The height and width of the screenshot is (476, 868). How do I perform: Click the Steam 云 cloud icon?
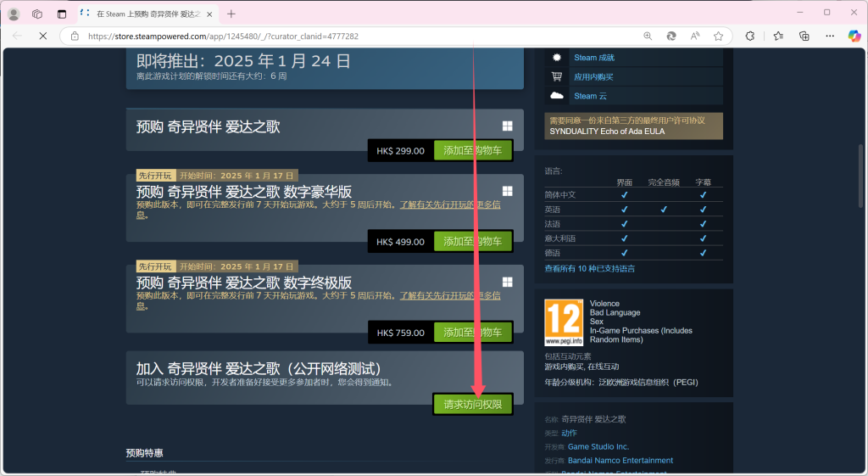point(557,95)
